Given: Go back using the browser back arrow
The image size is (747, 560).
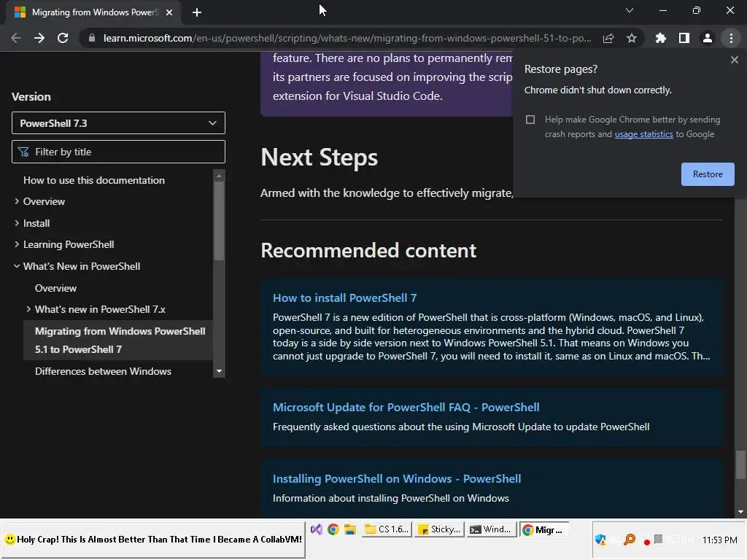Looking at the screenshot, I should (x=16, y=38).
